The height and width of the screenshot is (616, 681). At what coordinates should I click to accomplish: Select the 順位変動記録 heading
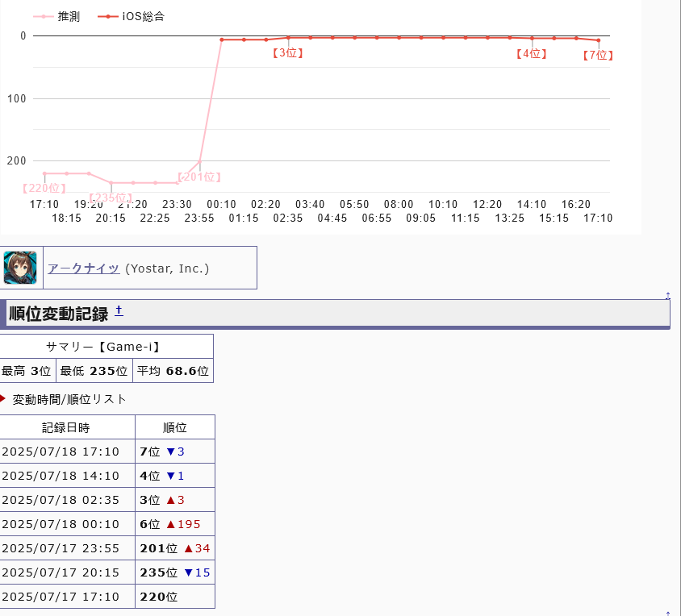coord(59,314)
